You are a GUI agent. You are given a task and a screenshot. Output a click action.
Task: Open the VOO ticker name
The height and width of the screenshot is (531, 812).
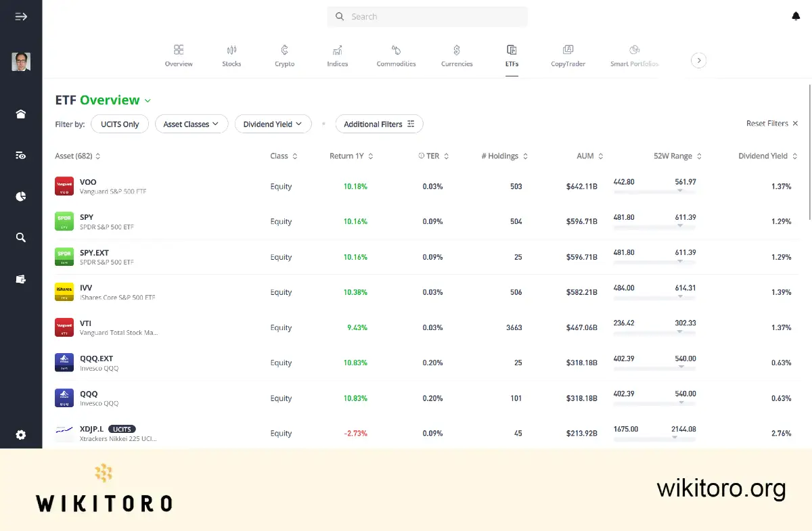[88, 182]
